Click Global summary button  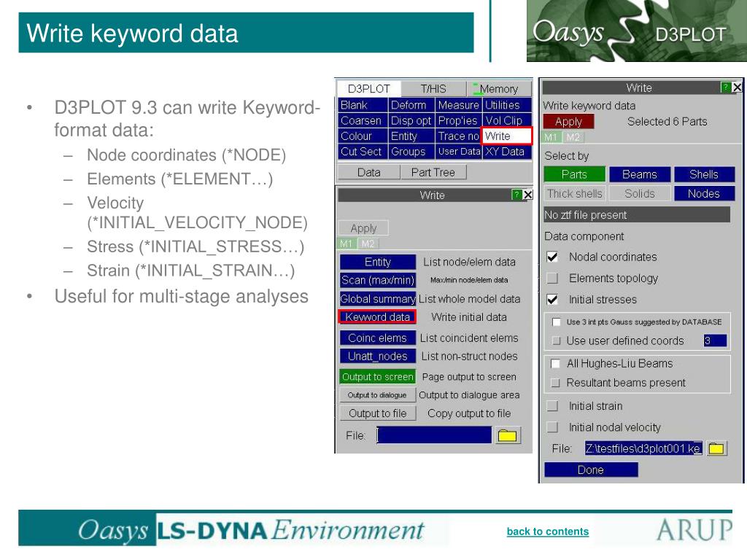click(x=378, y=298)
